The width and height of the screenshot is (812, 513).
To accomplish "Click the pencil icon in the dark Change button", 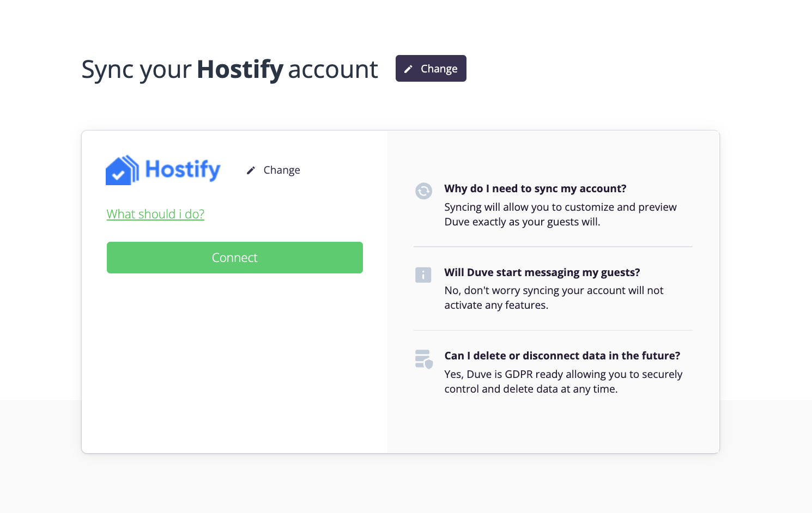I will pyautogui.click(x=408, y=69).
